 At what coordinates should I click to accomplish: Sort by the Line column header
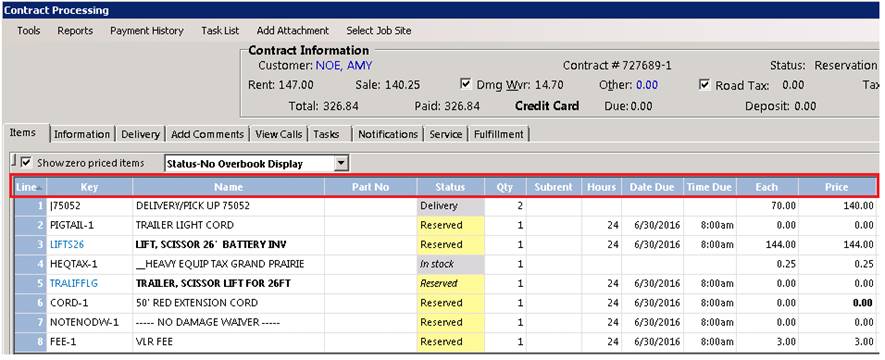pos(30,187)
